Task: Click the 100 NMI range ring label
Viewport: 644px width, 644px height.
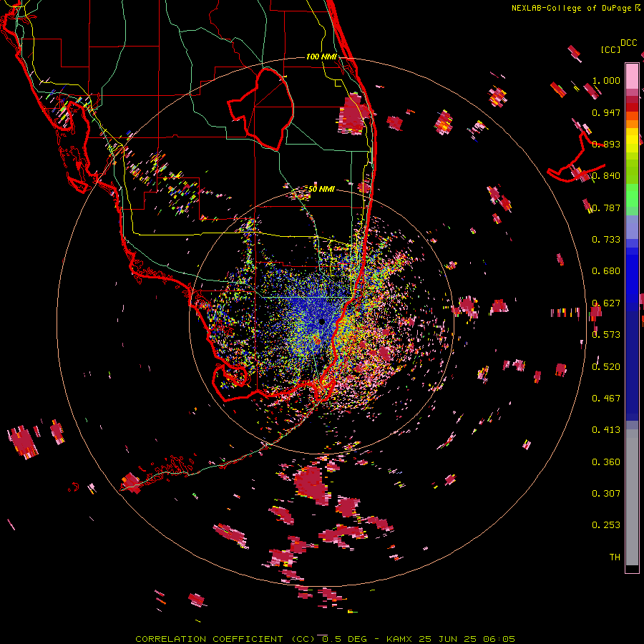Action: (x=321, y=57)
